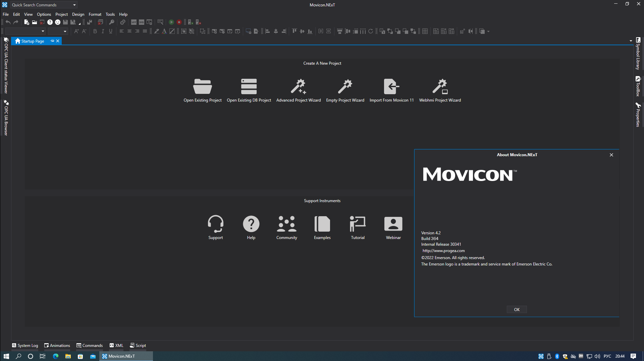Click the SVG toolbar icon

142,22
